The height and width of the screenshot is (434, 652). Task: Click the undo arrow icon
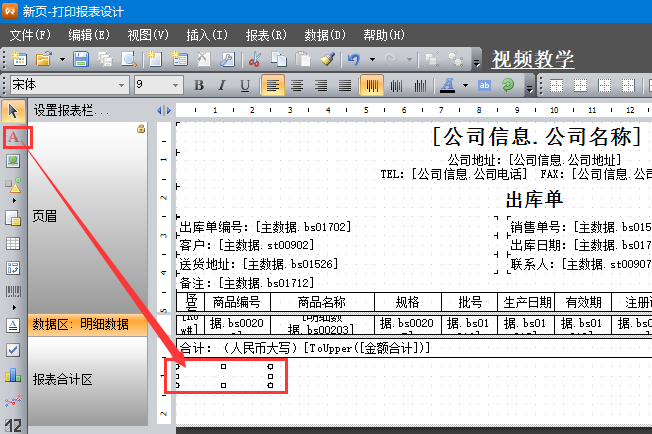(354, 59)
